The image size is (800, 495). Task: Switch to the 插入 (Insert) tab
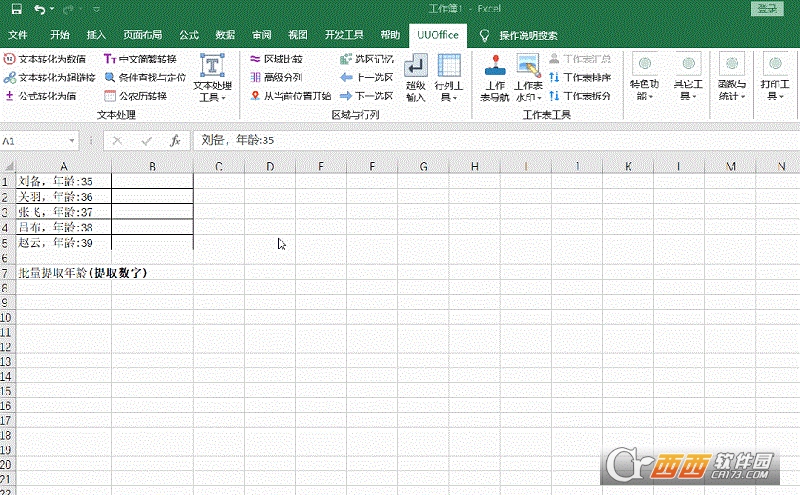[x=96, y=35]
